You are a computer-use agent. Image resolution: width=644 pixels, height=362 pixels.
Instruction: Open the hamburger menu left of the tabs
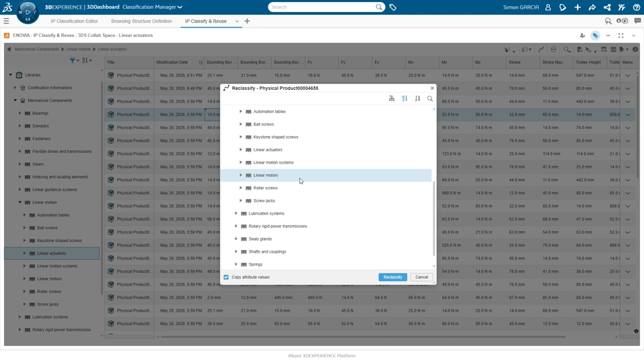point(6,21)
